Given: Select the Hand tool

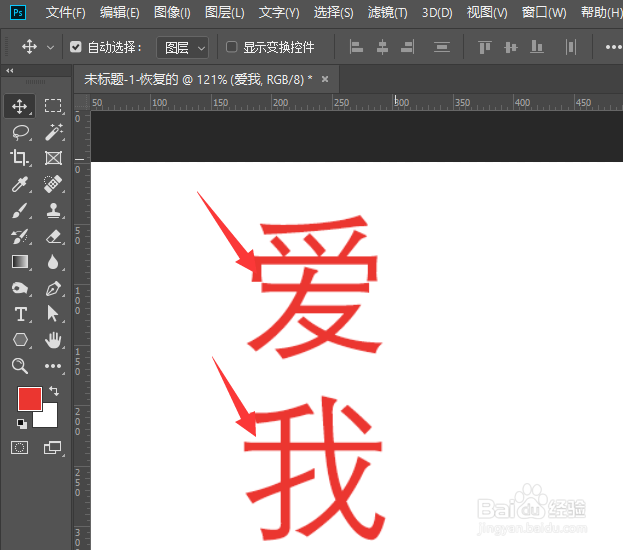Looking at the screenshot, I should coord(53,340).
